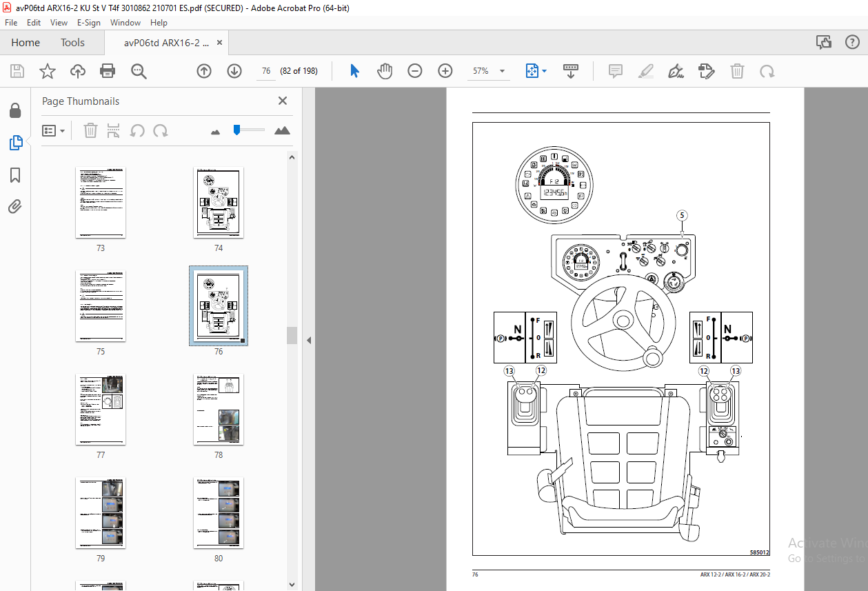Add the document to starred with the star icon
Viewport: 868px width, 591px height.
click(x=48, y=71)
